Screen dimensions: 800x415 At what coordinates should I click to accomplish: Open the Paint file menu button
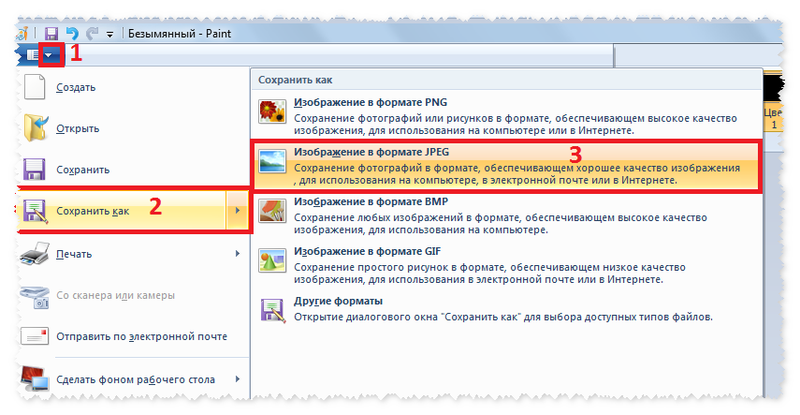coord(40,55)
